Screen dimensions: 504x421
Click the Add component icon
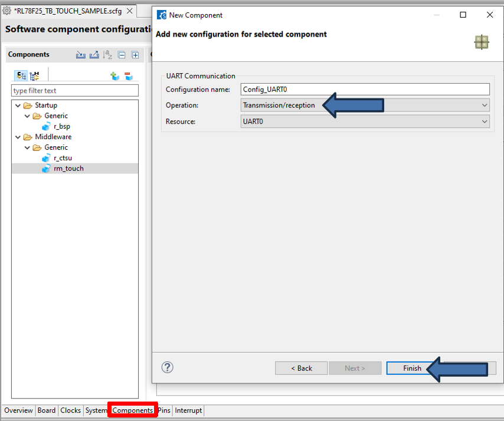115,76
